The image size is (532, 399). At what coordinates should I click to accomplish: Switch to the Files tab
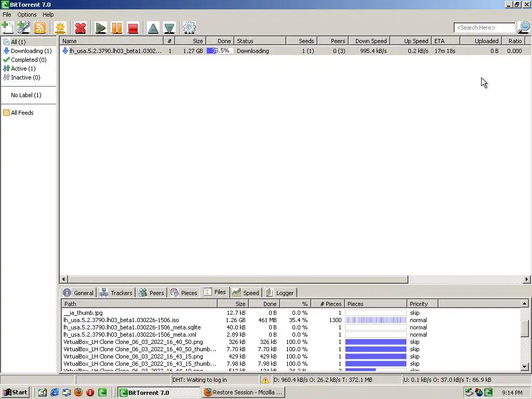click(x=215, y=292)
